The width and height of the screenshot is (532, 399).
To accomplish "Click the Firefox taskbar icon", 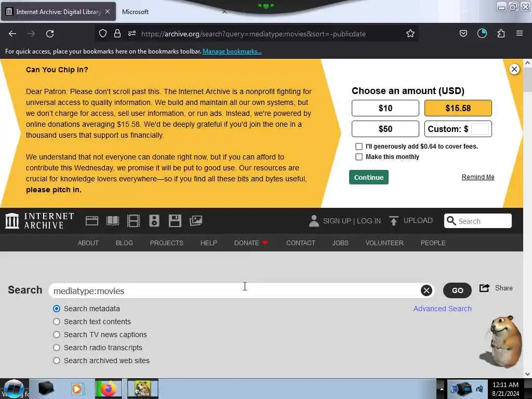I will pyautogui.click(x=108, y=389).
